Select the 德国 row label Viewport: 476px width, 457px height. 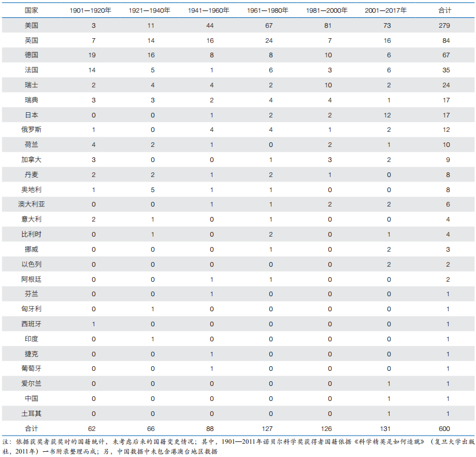(x=31, y=55)
